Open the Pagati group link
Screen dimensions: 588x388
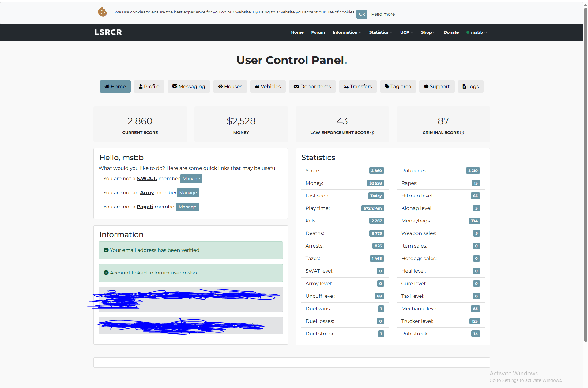pyautogui.click(x=145, y=207)
